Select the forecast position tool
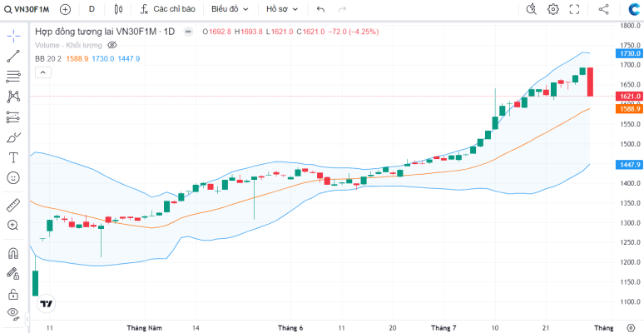Viewport: 644px width, 333px height. coord(13,117)
